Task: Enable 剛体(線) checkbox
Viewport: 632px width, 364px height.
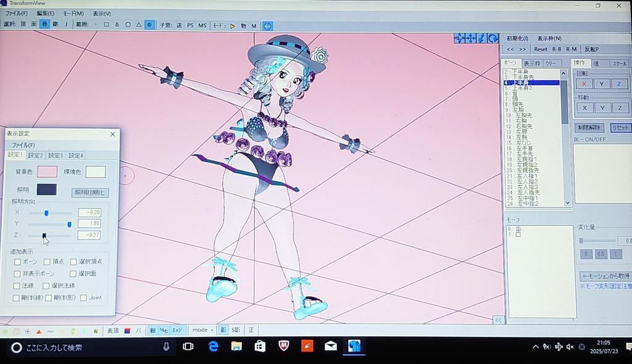Action: 16,298
